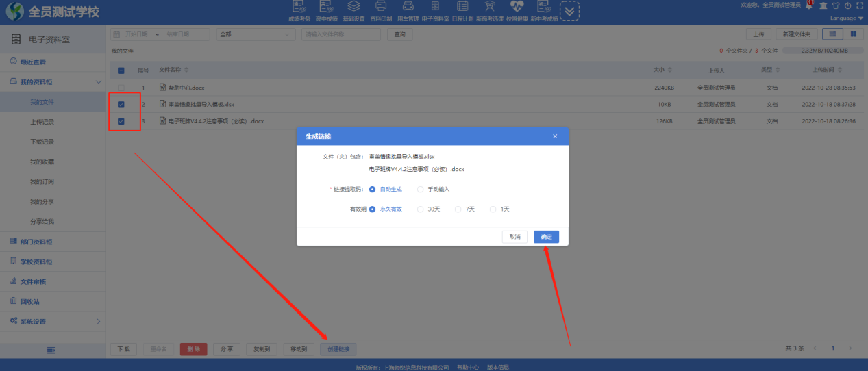This screenshot has width=868, height=371.
Task: Open the 成绩考务 module icon
Action: pyautogui.click(x=301, y=7)
